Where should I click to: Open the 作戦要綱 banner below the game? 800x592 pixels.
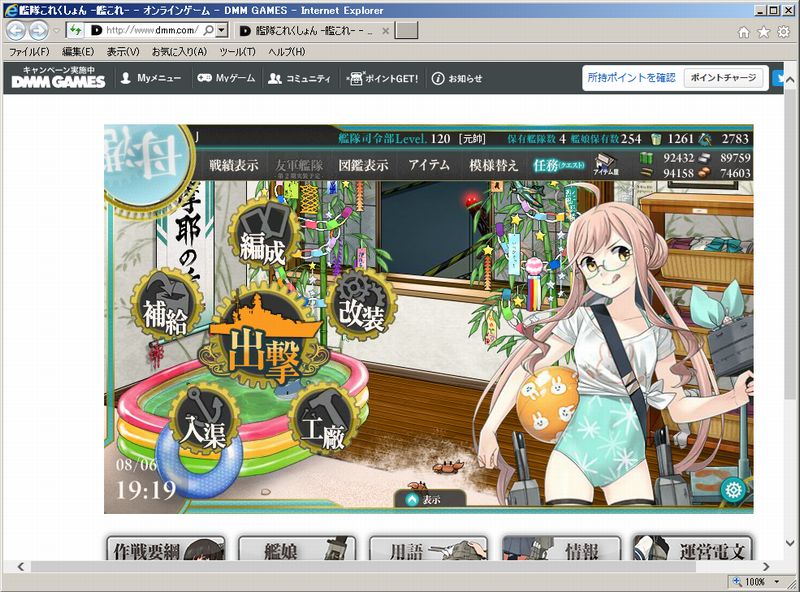(166, 548)
